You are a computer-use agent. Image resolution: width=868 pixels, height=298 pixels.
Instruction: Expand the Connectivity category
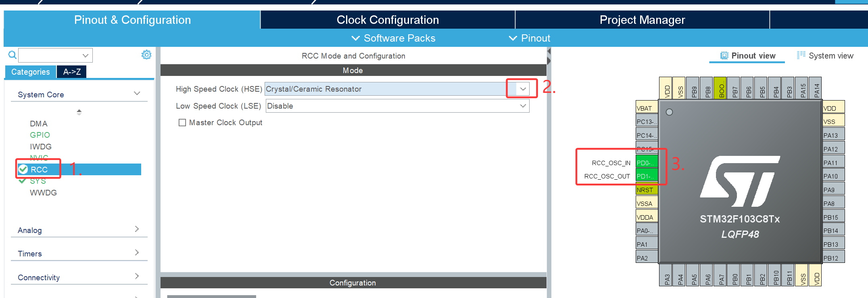(137, 276)
